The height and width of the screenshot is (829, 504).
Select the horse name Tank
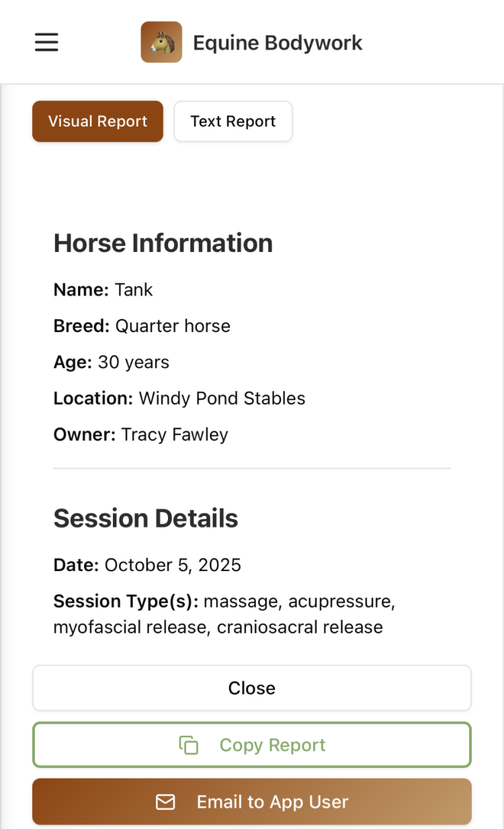134,290
